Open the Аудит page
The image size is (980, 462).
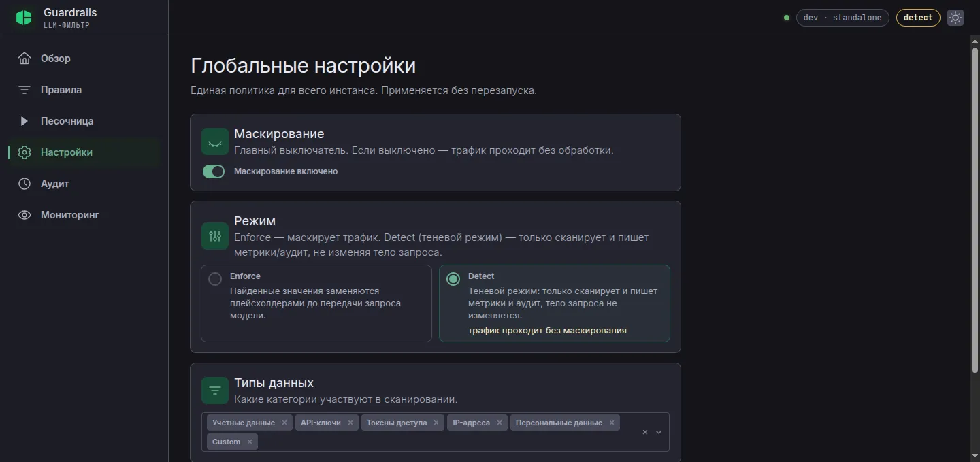point(84,184)
